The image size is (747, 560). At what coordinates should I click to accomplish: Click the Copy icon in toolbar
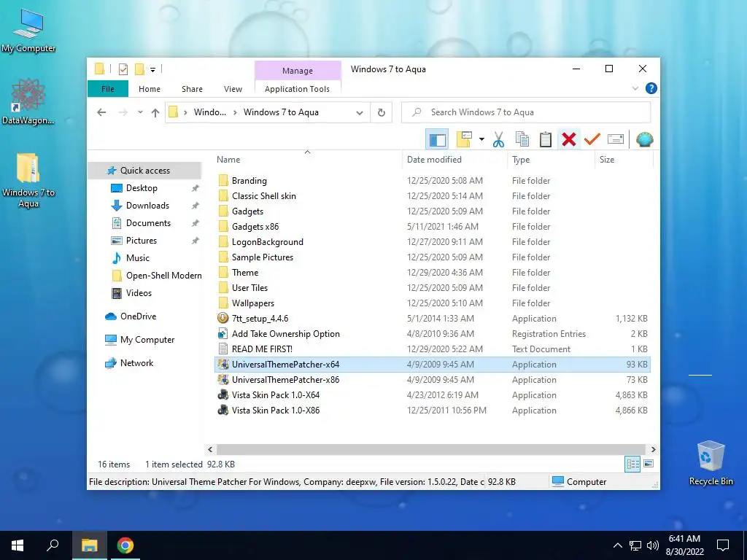pos(522,139)
